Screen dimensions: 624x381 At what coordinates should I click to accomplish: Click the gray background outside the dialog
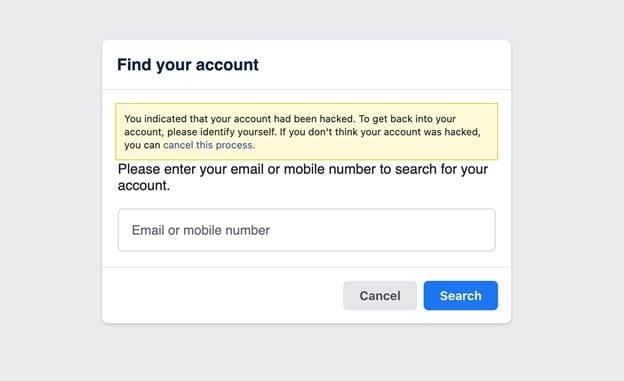pos(51,191)
